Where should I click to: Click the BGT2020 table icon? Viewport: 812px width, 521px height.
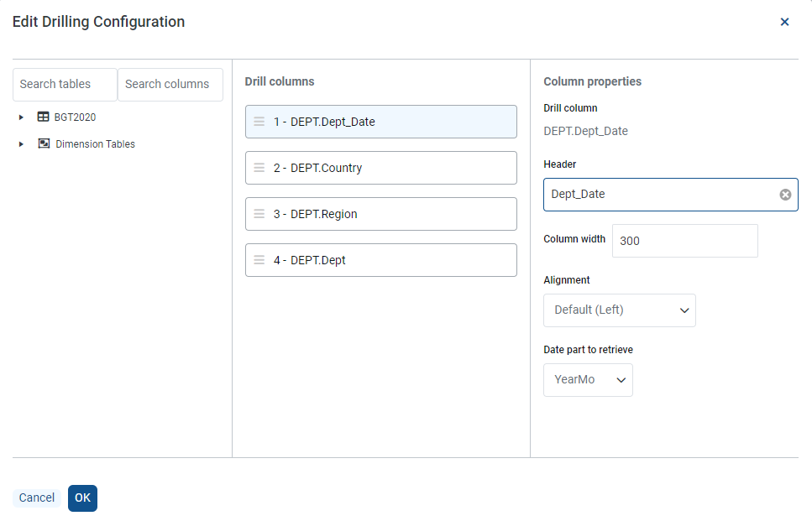pyautogui.click(x=43, y=117)
